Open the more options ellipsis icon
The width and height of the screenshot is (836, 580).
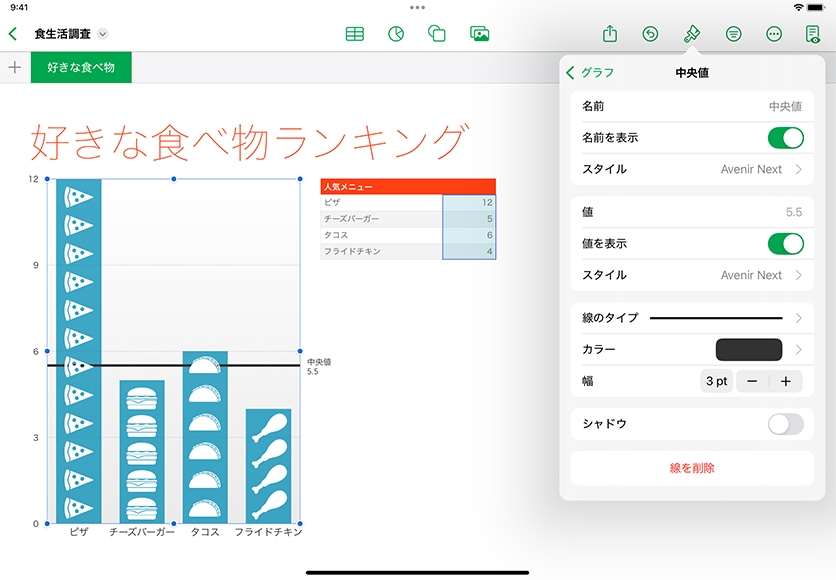(773, 34)
